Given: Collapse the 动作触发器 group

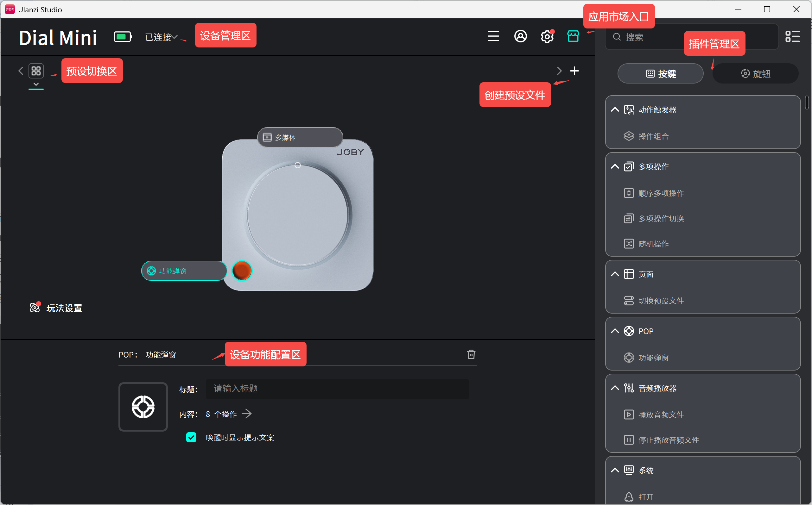Looking at the screenshot, I should (615, 109).
